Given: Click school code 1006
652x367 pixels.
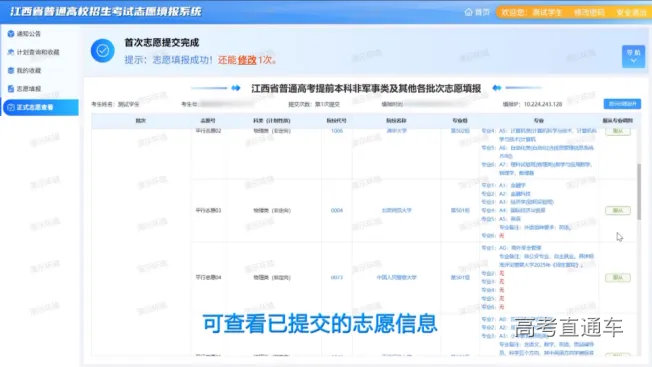Looking at the screenshot, I should click(337, 131).
